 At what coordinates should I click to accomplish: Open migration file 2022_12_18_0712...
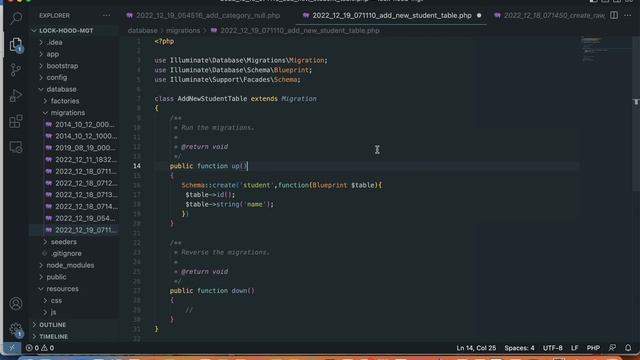[x=86, y=183]
